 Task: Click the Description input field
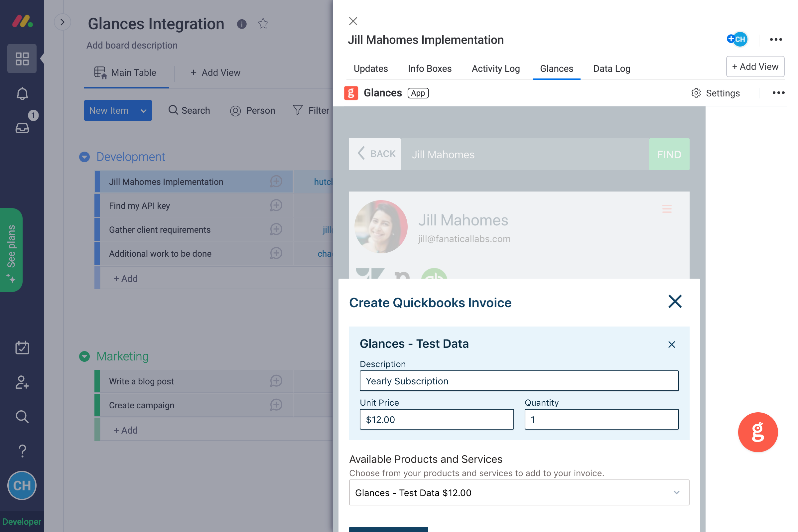pyautogui.click(x=519, y=381)
